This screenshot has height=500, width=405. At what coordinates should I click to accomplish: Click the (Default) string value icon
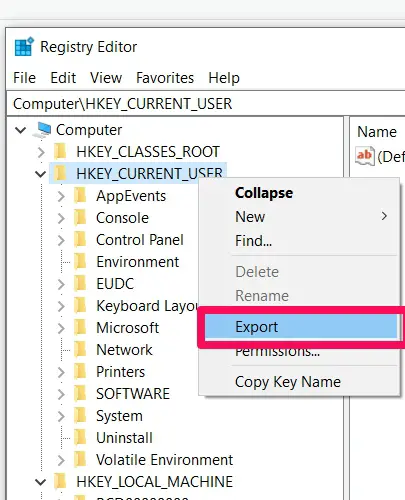[365, 156]
